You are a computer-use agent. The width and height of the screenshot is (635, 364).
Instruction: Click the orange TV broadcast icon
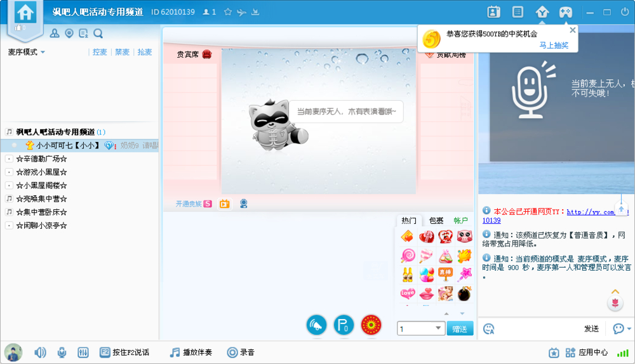point(224,204)
